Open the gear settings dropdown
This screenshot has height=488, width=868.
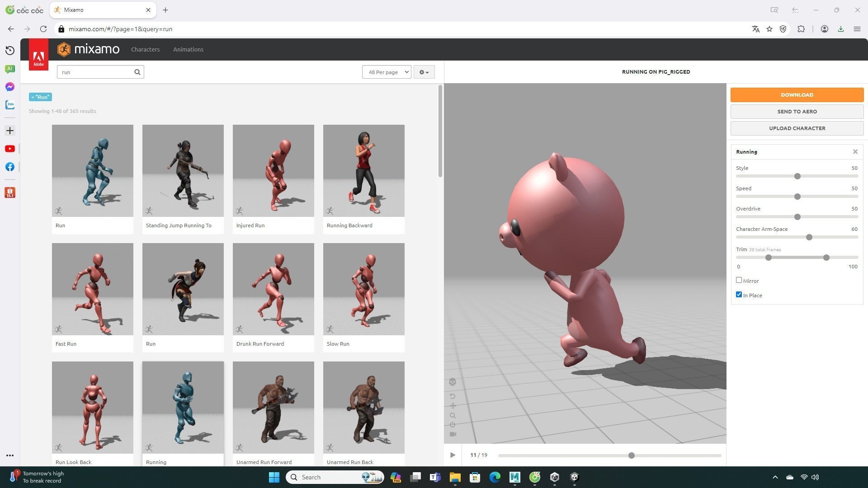tap(424, 72)
